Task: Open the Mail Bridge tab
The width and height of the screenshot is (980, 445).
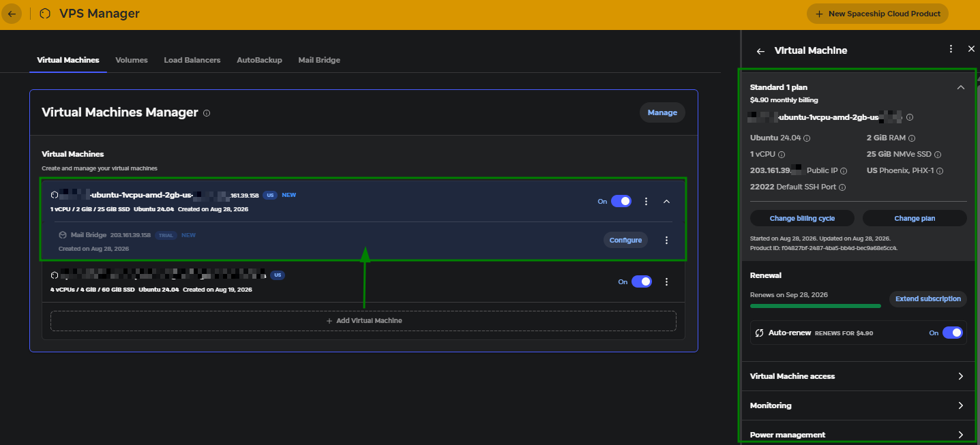Action: pos(319,60)
